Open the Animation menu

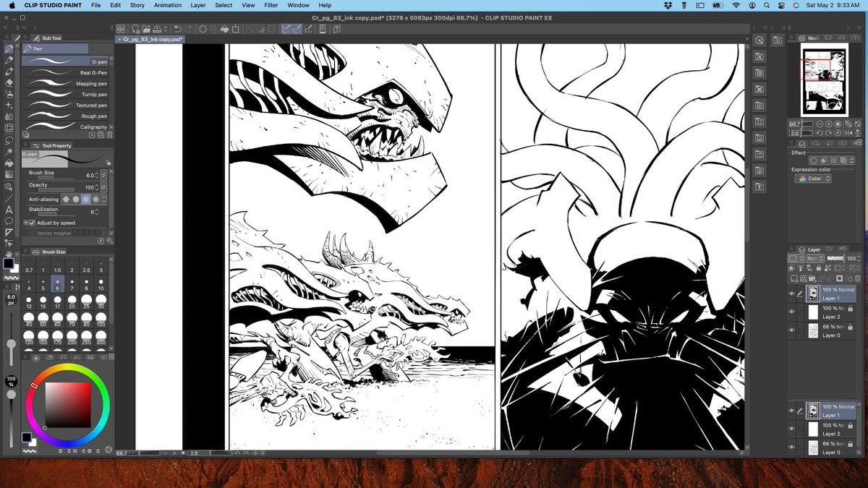[168, 5]
